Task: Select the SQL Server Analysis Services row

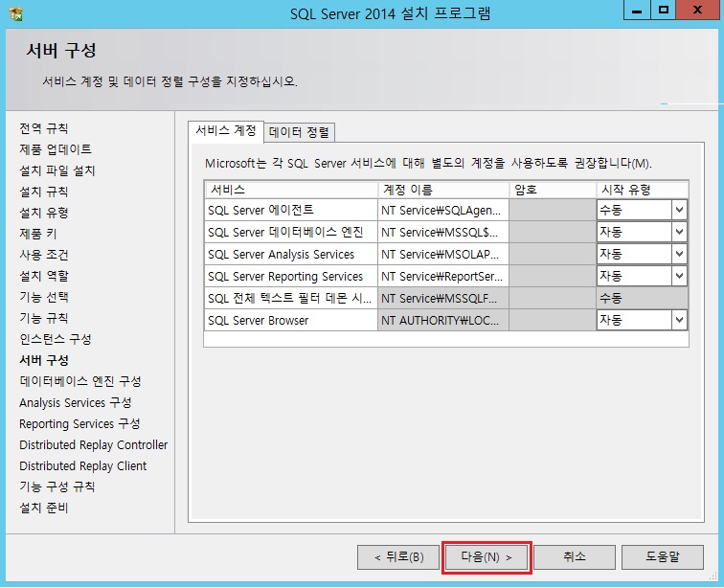Action: click(291, 254)
